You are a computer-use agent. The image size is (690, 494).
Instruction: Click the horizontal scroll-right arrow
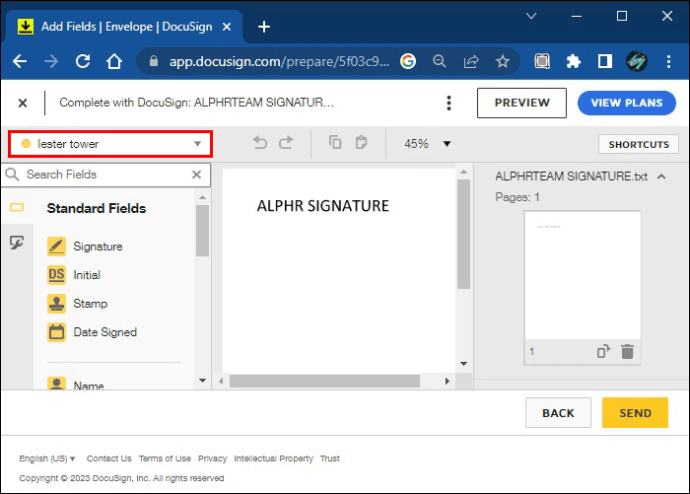tap(447, 381)
